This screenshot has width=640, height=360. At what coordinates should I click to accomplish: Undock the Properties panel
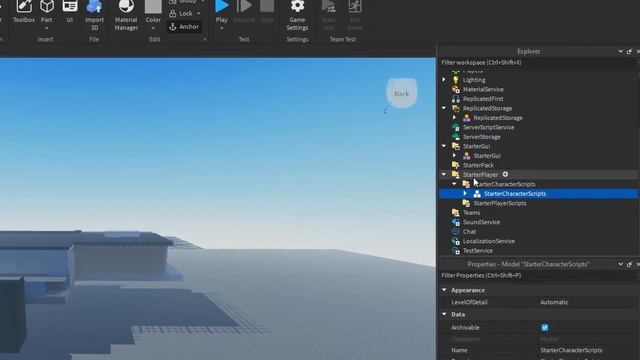click(629, 264)
